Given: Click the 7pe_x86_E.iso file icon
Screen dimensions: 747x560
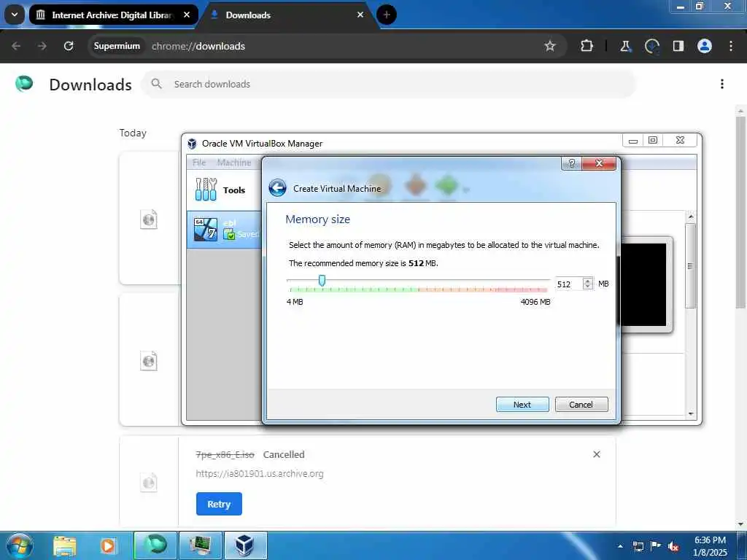Looking at the screenshot, I should [x=149, y=483].
